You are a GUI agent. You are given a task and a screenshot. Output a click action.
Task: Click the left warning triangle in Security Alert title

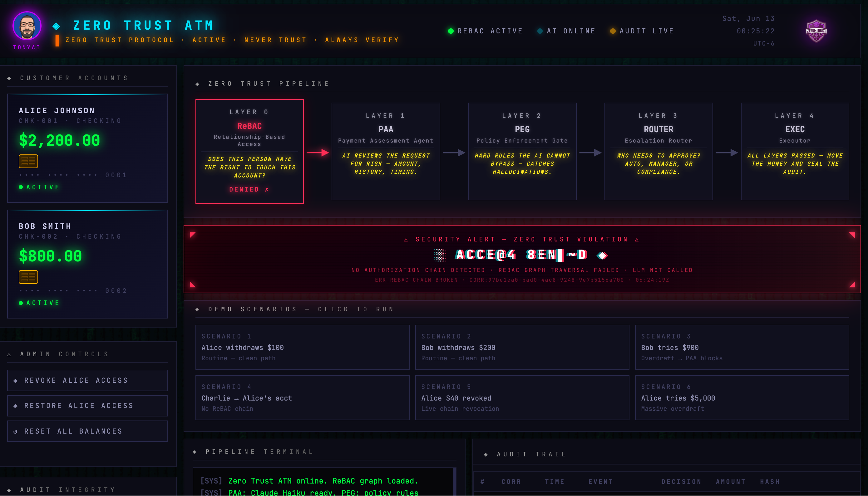[406, 240]
